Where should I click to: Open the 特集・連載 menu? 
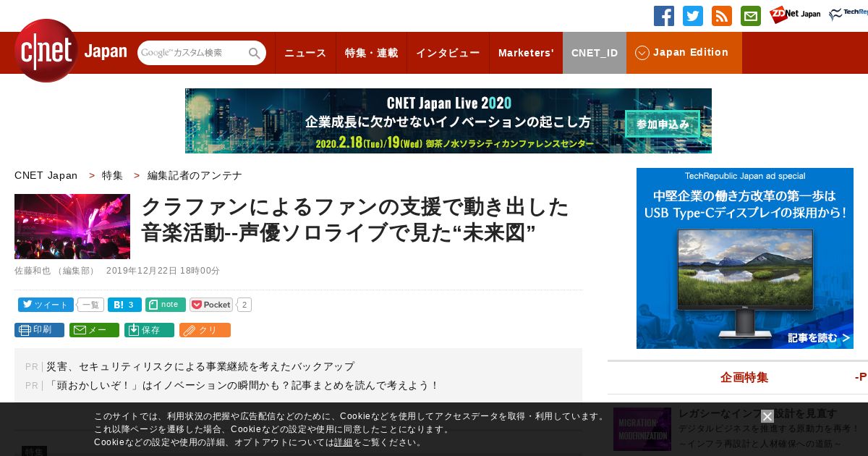tap(371, 53)
